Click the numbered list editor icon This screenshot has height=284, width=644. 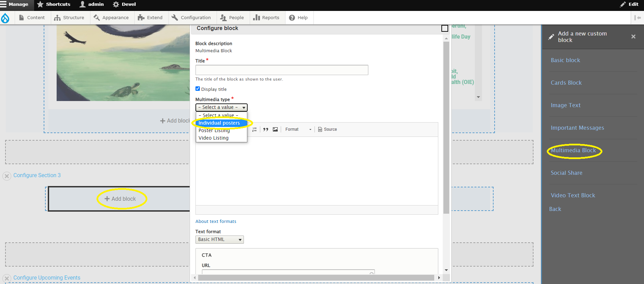pyautogui.click(x=254, y=129)
